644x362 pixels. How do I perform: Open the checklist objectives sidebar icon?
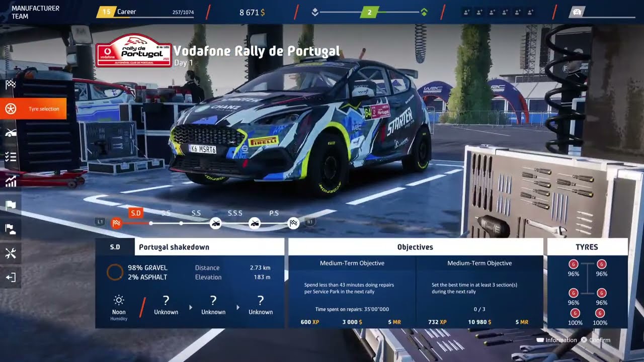(11, 157)
